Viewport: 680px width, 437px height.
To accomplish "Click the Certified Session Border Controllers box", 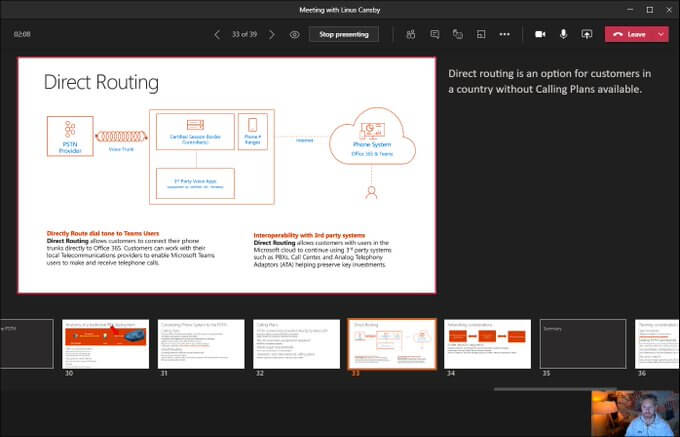I will (x=195, y=132).
